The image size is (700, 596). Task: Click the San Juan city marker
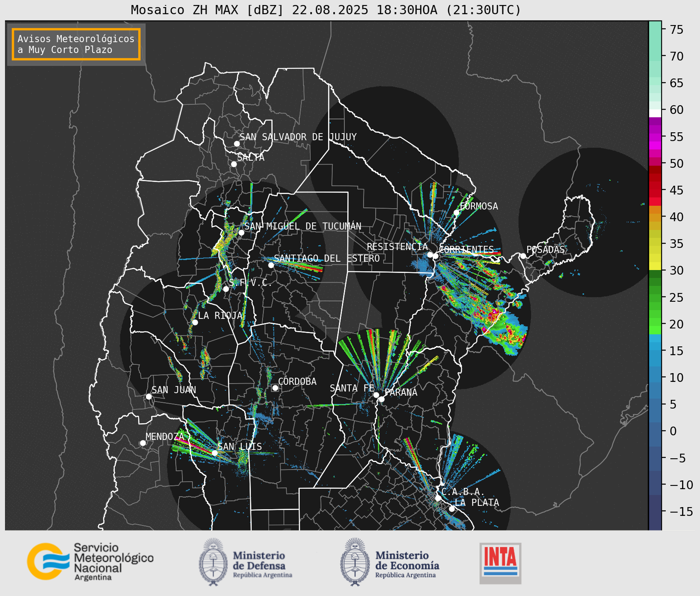(x=149, y=396)
